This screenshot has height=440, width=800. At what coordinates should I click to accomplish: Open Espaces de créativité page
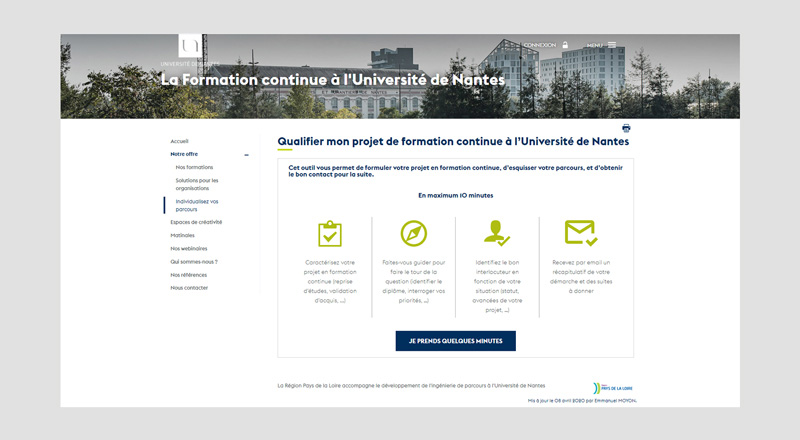pyautogui.click(x=196, y=222)
